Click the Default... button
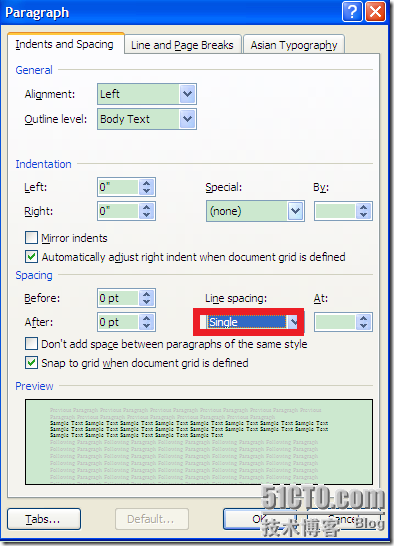Image resolution: width=394 pixels, height=546 pixels. point(152,519)
